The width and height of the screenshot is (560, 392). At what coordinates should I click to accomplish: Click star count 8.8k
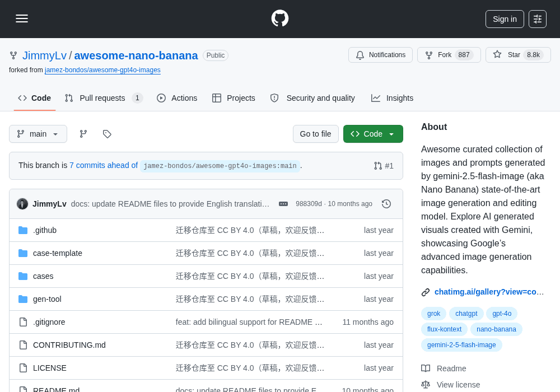click(x=533, y=55)
